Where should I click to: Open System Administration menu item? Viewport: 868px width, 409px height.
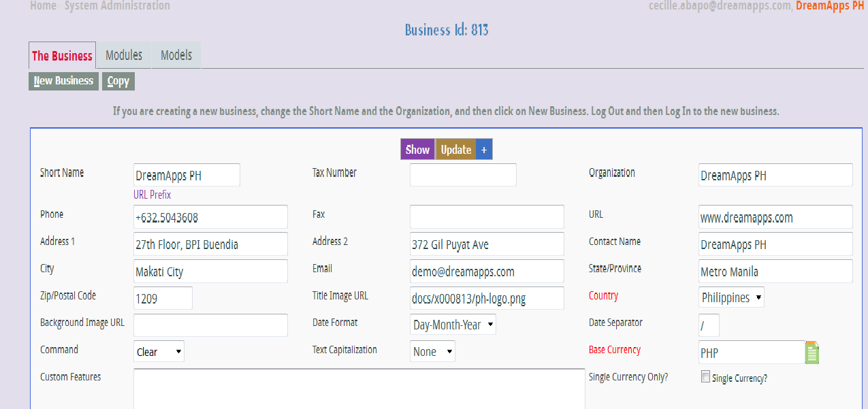(117, 5)
